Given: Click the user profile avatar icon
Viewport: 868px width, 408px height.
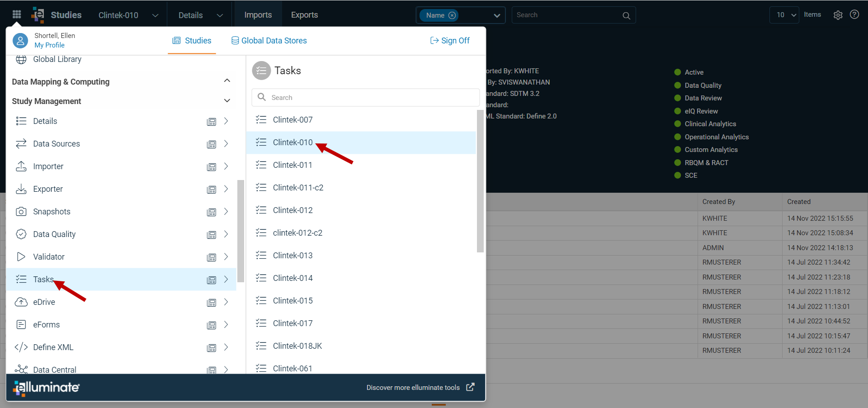Looking at the screenshot, I should [x=20, y=41].
